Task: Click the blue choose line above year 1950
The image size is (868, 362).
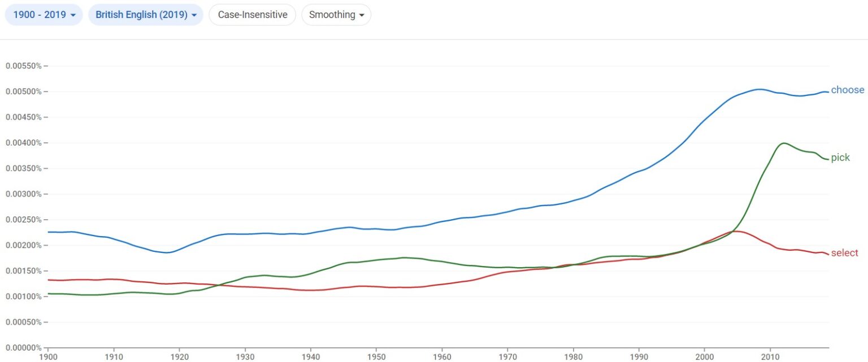Action: (x=376, y=229)
